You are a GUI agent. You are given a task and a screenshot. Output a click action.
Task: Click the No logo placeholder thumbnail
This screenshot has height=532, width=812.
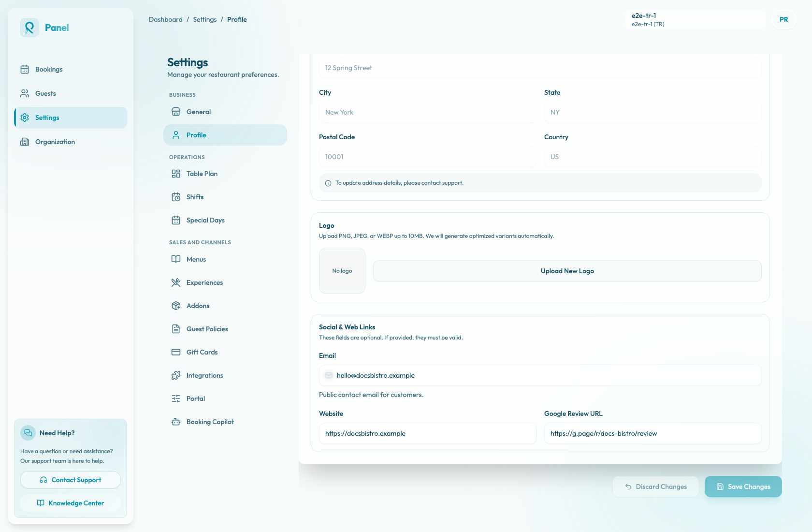[x=342, y=271]
